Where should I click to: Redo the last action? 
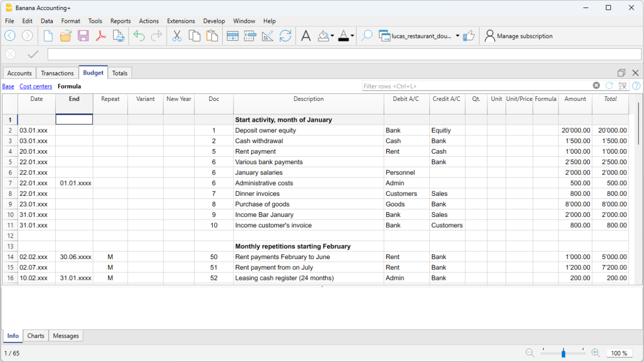[157, 36]
